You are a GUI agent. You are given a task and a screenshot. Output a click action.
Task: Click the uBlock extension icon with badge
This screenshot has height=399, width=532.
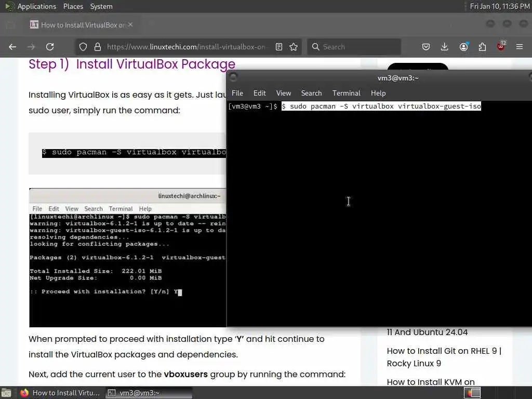click(501, 46)
